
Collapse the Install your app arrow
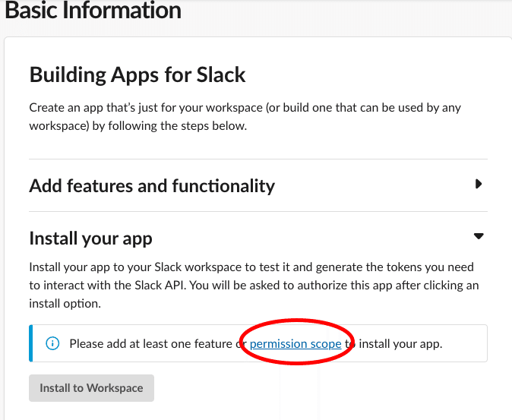coord(479,236)
